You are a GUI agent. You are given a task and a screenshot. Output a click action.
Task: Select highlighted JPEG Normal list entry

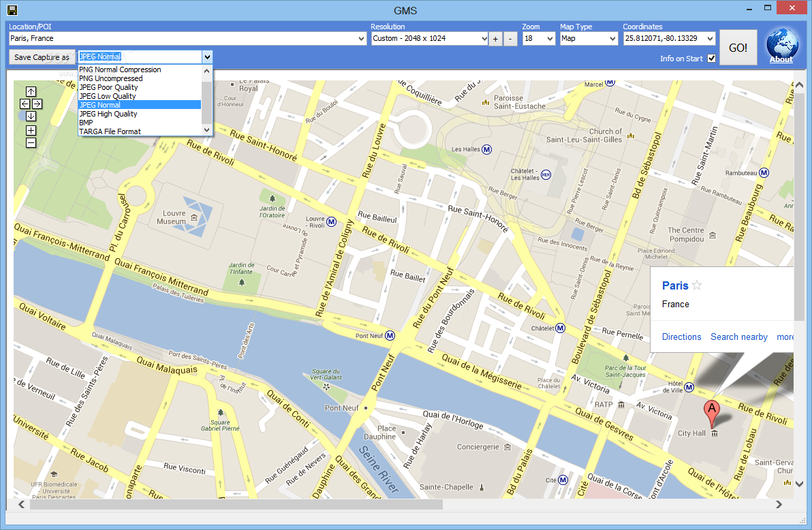(x=140, y=105)
